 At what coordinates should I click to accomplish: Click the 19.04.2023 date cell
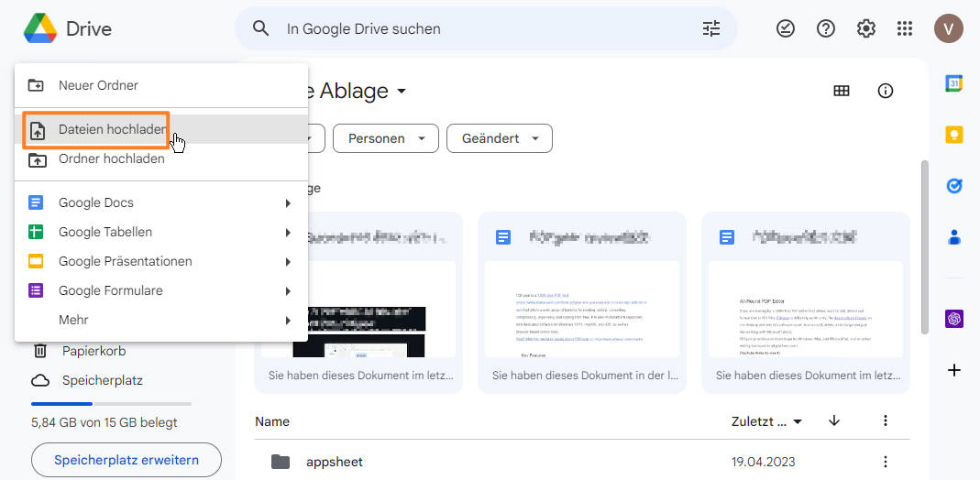coord(763,462)
